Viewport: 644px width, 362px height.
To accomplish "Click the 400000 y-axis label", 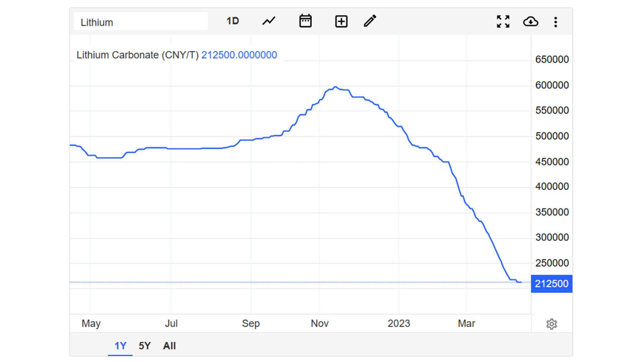I will [x=552, y=186].
